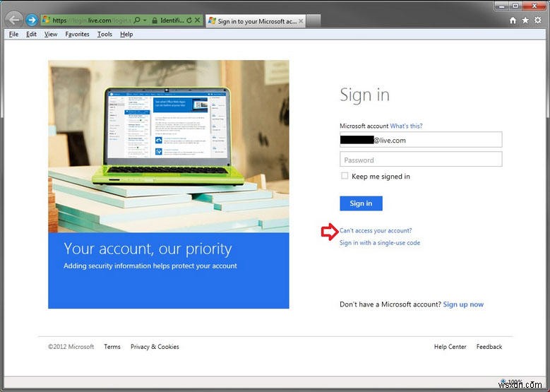The image size is (550, 392).
Task: Open 'Can't access your account?' link
Action: [x=376, y=230]
